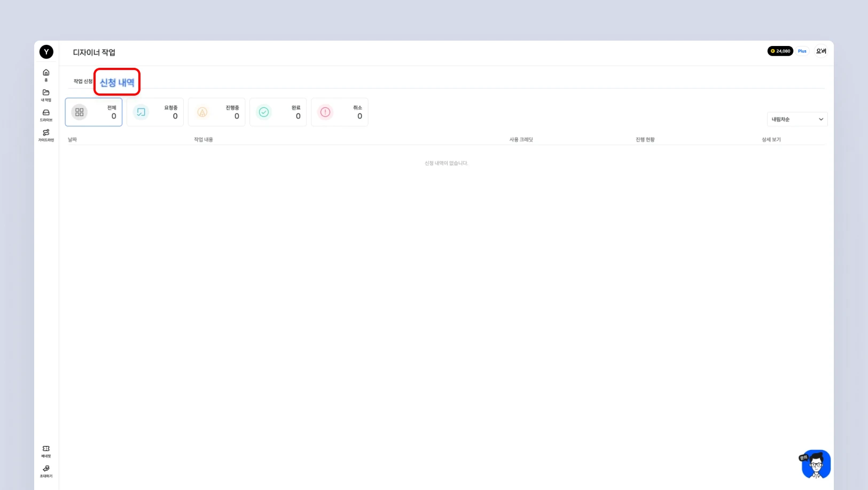
Task: Filter by the 완료 status card
Action: (x=278, y=112)
